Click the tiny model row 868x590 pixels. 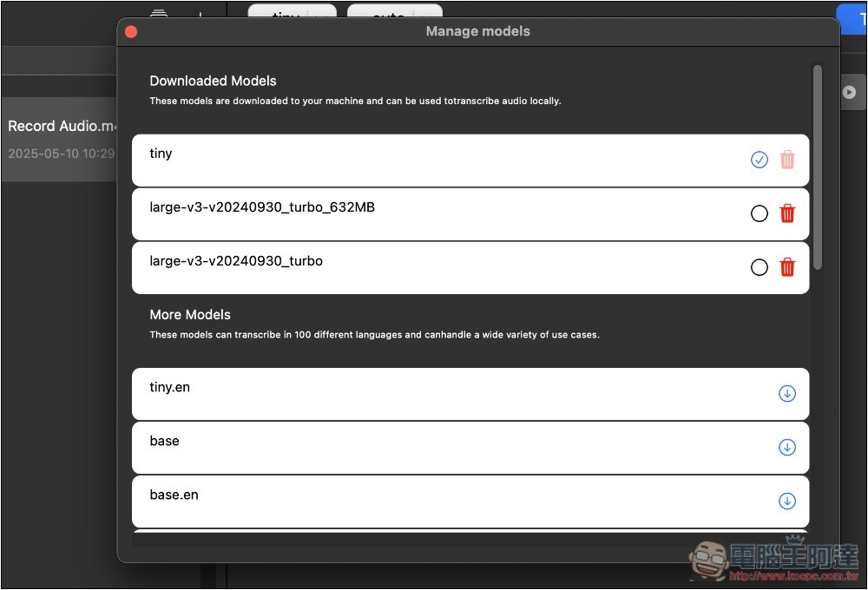coord(434,160)
